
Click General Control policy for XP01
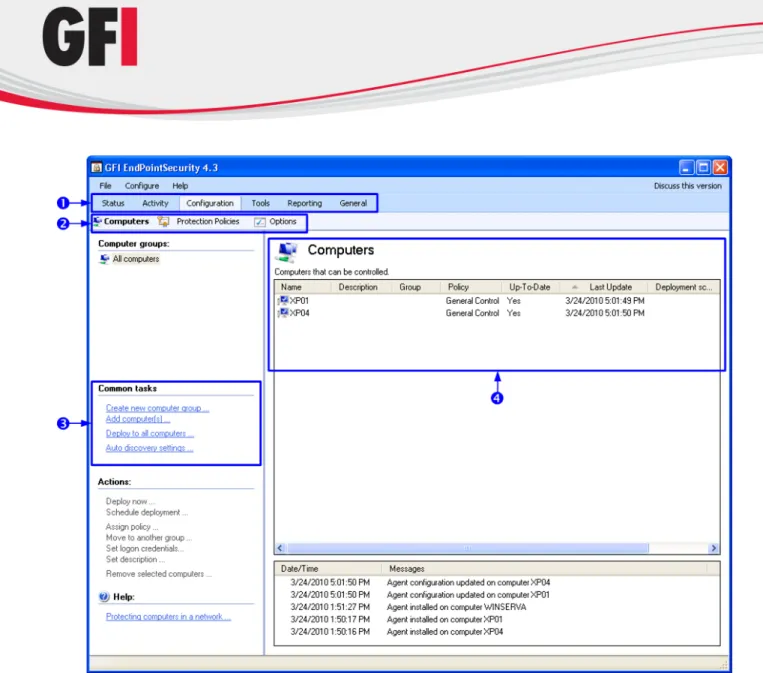point(472,301)
